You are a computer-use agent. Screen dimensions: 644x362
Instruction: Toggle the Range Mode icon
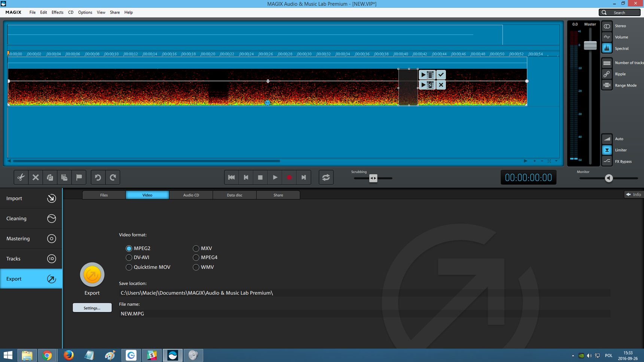(x=607, y=85)
